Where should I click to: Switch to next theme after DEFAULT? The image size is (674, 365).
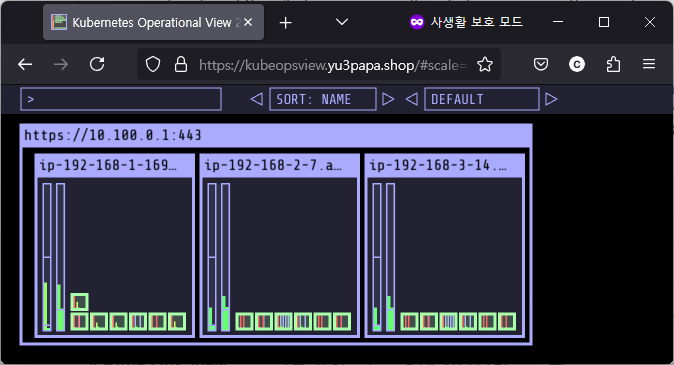[x=551, y=99]
